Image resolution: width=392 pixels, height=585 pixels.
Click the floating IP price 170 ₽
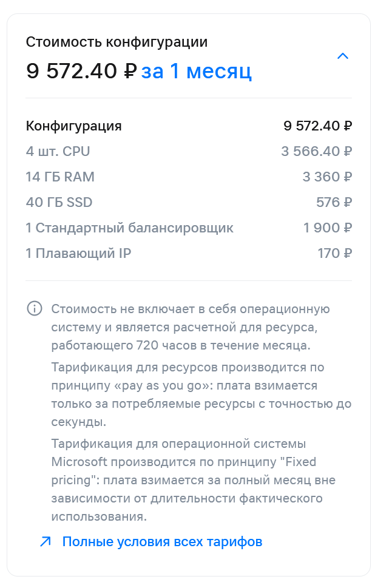[x=334, y=253]
